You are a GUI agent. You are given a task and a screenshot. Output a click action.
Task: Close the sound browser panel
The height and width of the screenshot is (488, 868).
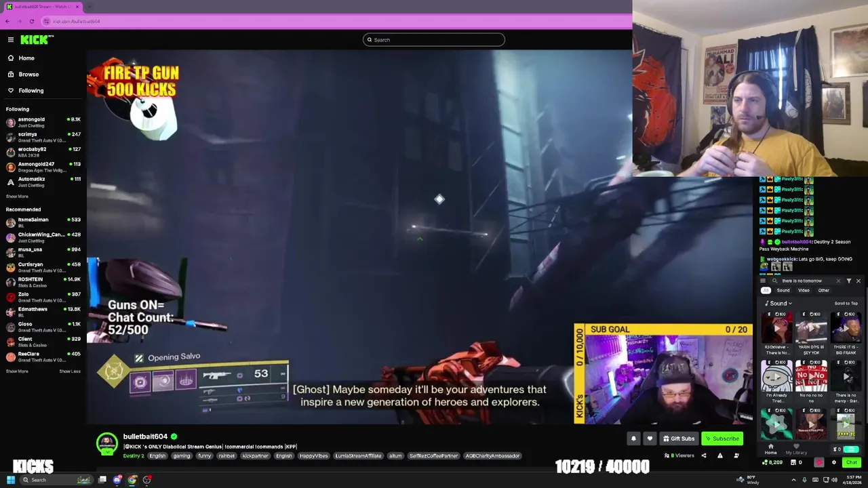(859, 281)
